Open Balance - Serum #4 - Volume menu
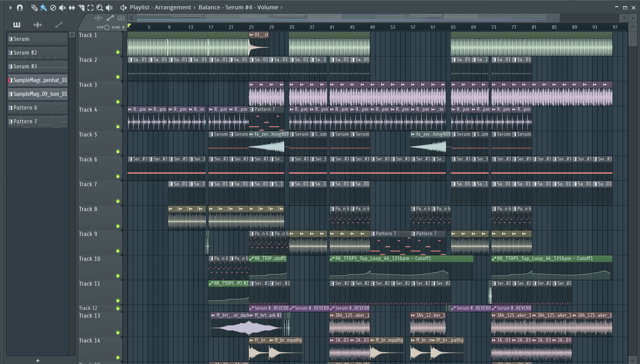Image resolution: width=640 pixels, height=364 pixels. [238, 8]
